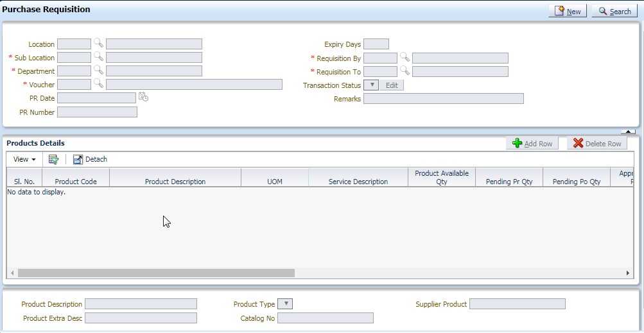This screenshot has height=333, width=644.
Task: Click the New button
Action: click(x=568, y=11)
